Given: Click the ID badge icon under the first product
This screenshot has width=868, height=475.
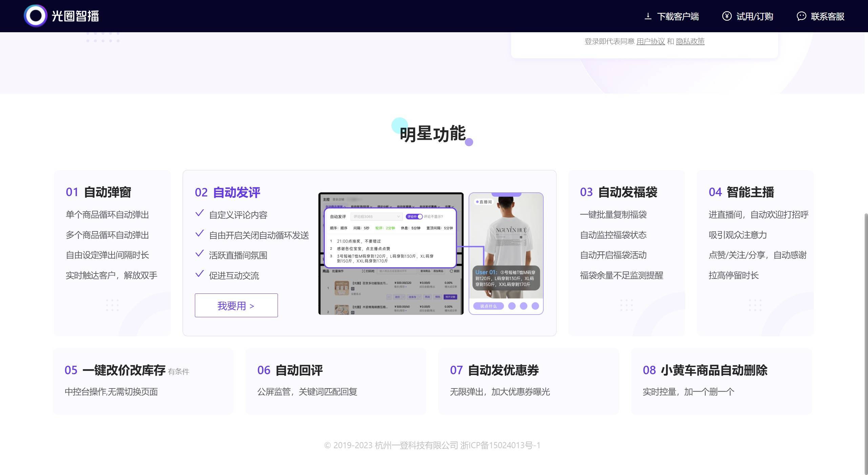Looking at the screenshot, I should click(x=353, y=289).
